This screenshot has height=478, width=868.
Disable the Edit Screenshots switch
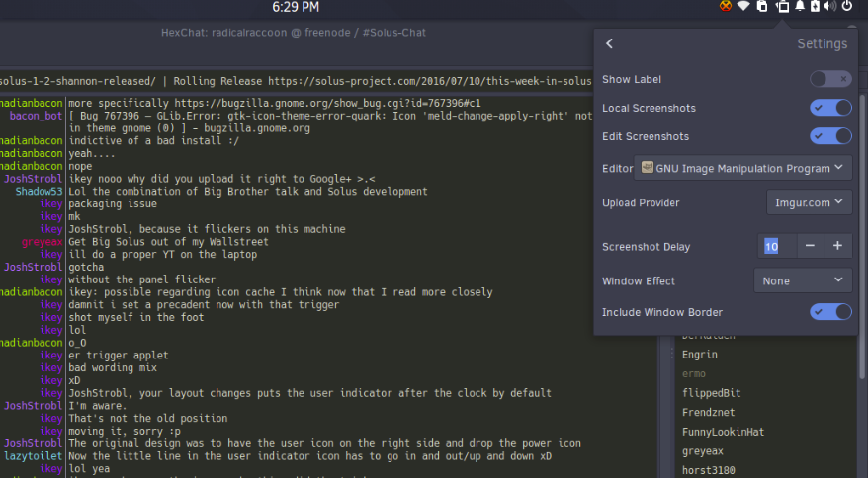coord(830,136)
